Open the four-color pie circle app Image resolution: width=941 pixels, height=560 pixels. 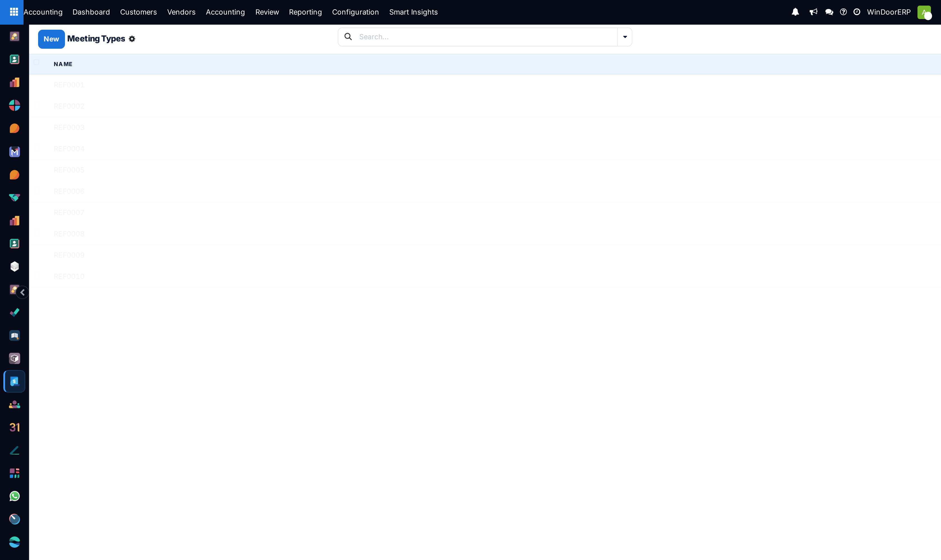point(14,105)
